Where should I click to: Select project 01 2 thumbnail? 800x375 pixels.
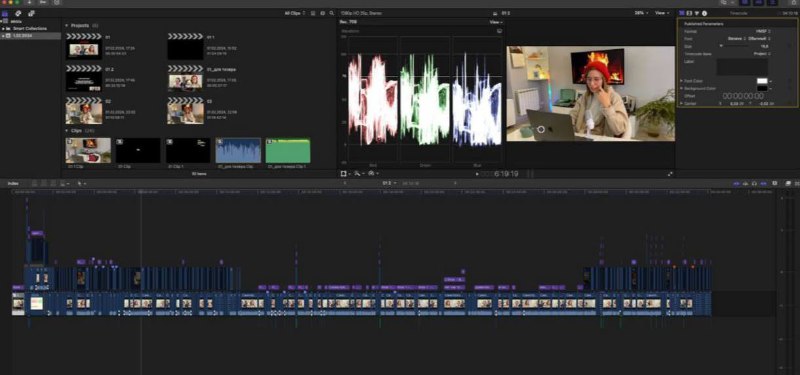(84, 79)
